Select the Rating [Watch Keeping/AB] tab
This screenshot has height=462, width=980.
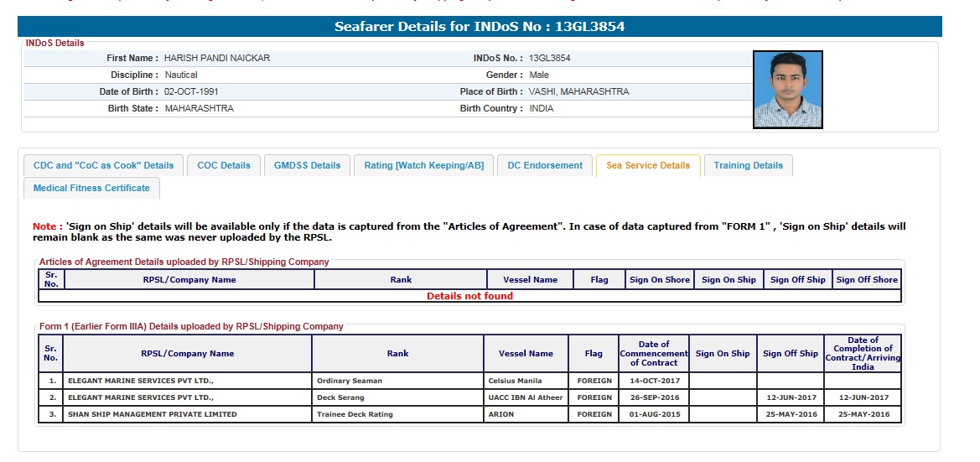click(423, 165)
